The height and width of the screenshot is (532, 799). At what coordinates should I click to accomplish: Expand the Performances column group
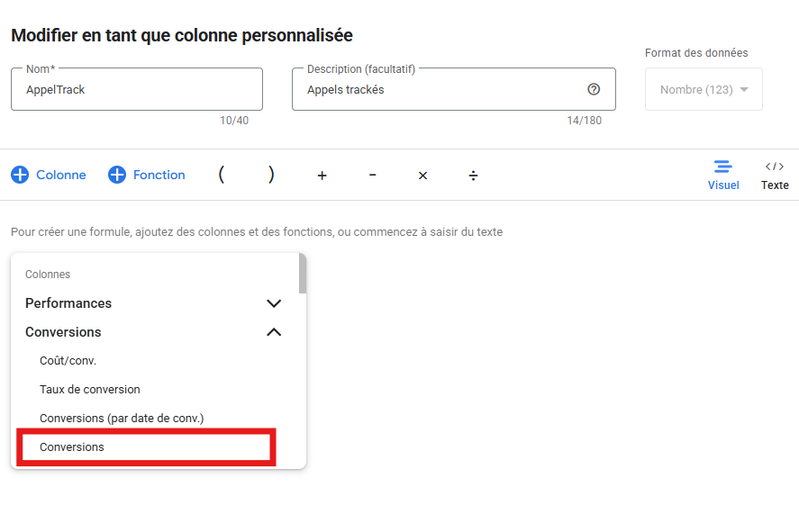coord(274,303)
